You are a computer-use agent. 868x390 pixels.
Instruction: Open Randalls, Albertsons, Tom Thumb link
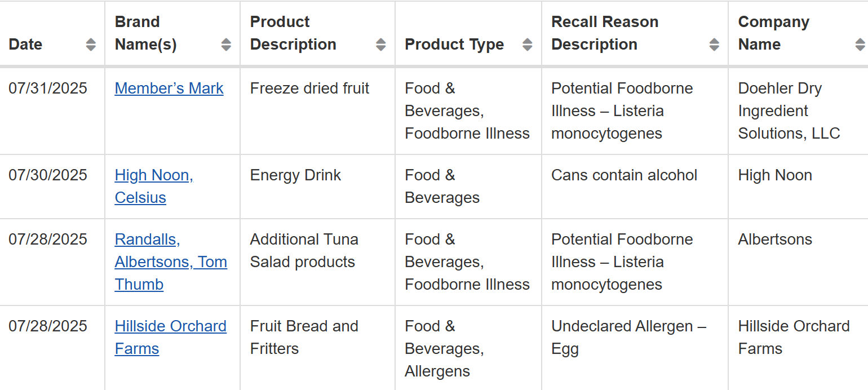[x=171, y=262]
